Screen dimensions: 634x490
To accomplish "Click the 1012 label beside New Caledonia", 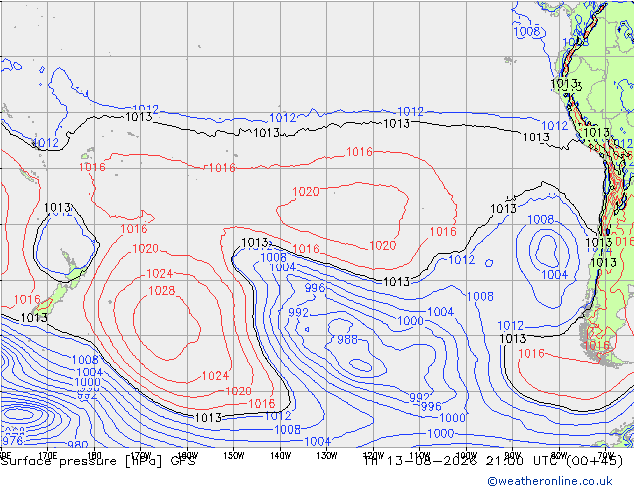I will click(x=45, y=143).
